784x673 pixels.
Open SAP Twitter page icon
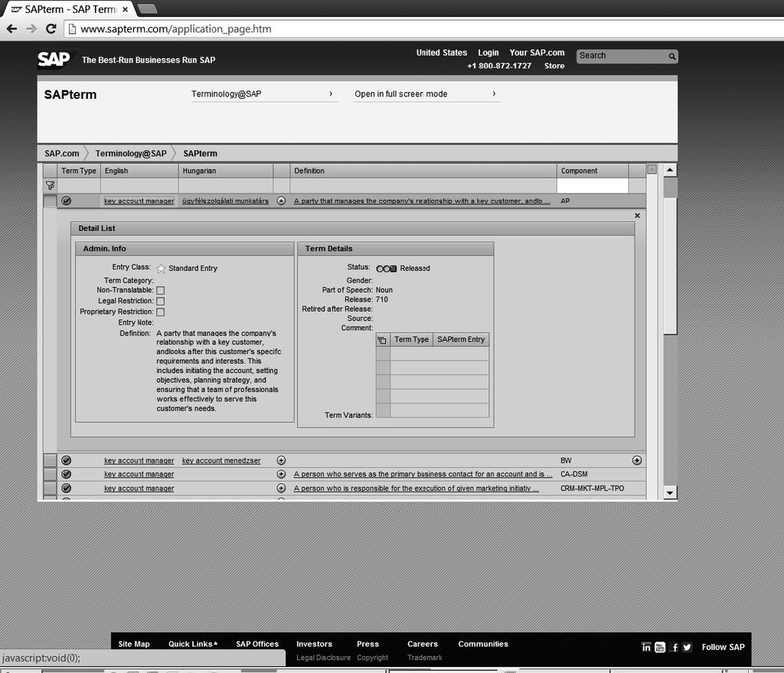(687, 647)
